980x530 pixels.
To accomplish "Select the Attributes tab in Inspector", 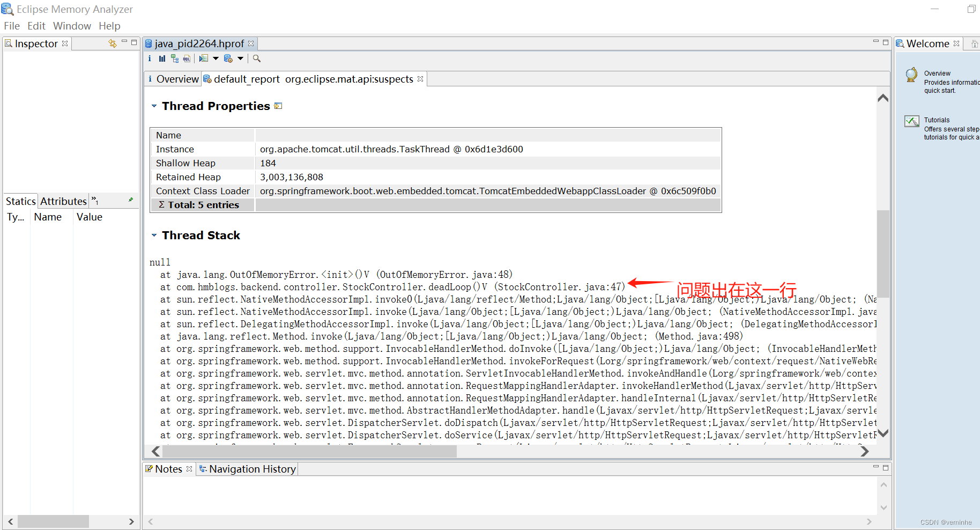I will [63, 201].
